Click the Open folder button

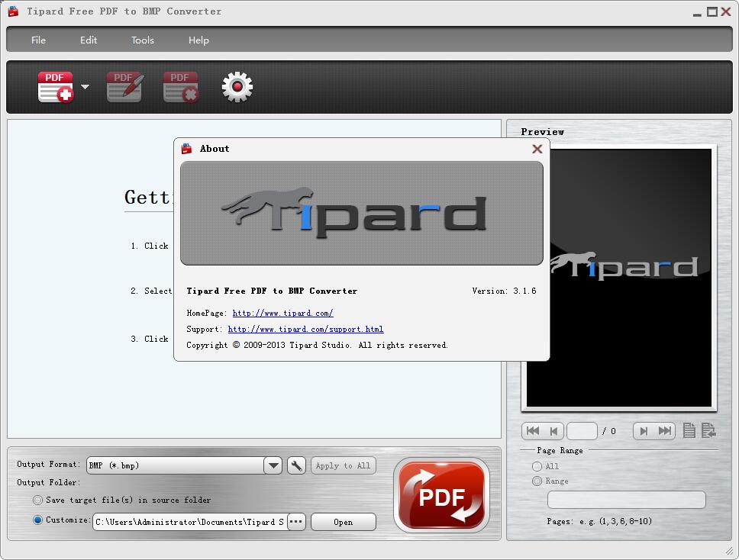(x=343, y=522)
